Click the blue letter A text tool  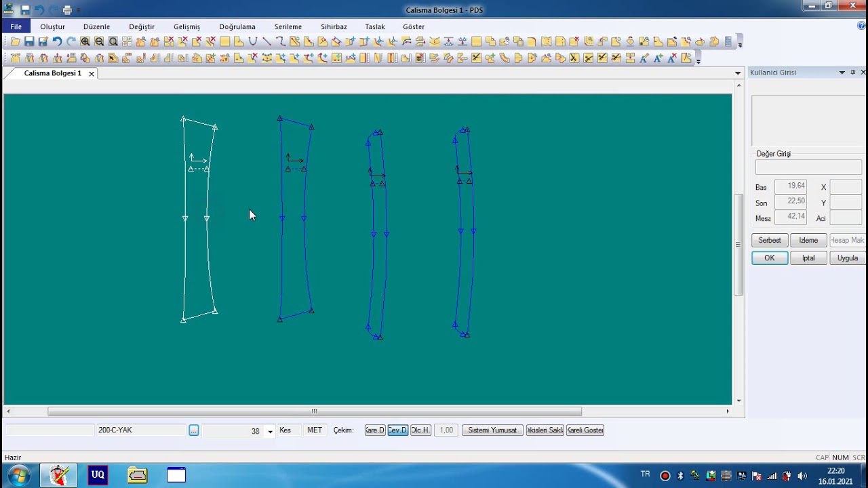click(644, 58)
